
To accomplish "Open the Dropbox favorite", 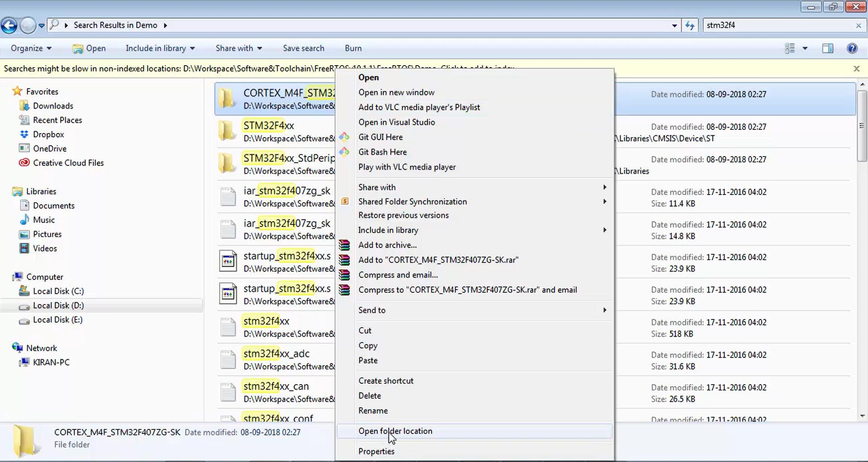I will click(x=48, y=134).
